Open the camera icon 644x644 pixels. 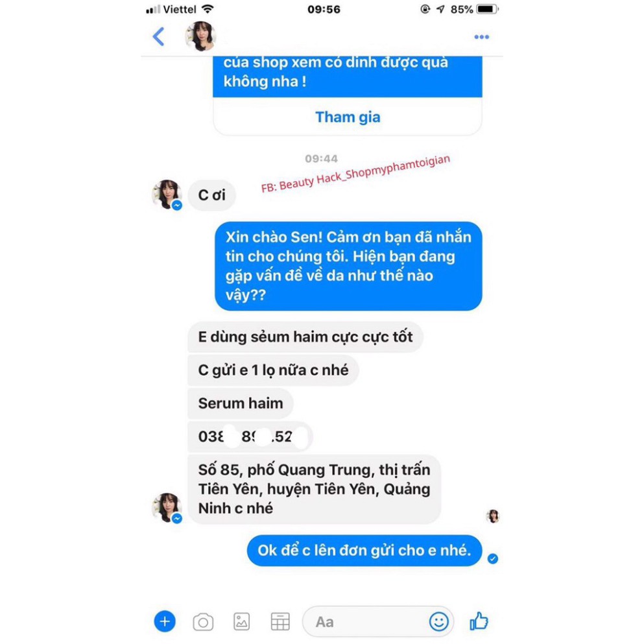203,622
